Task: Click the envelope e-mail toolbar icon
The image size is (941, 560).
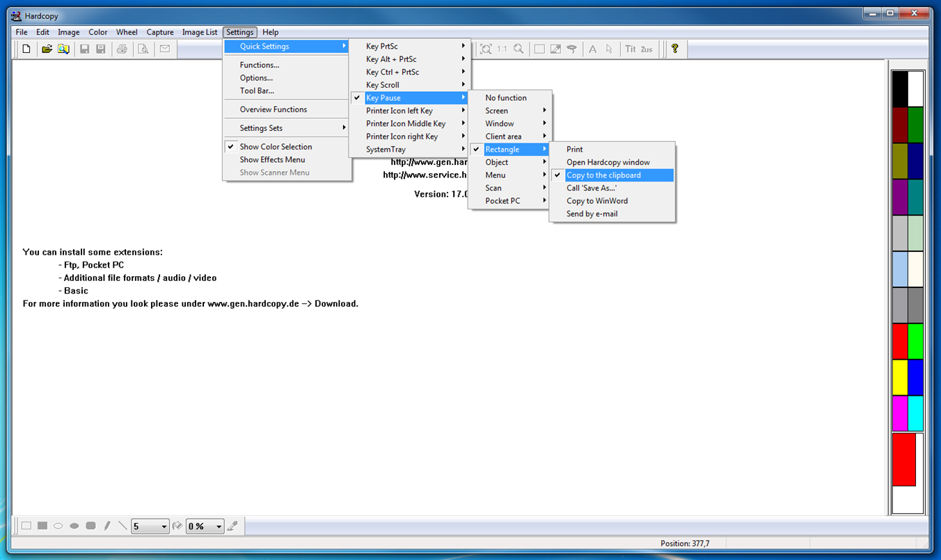Action: [164, 49]
